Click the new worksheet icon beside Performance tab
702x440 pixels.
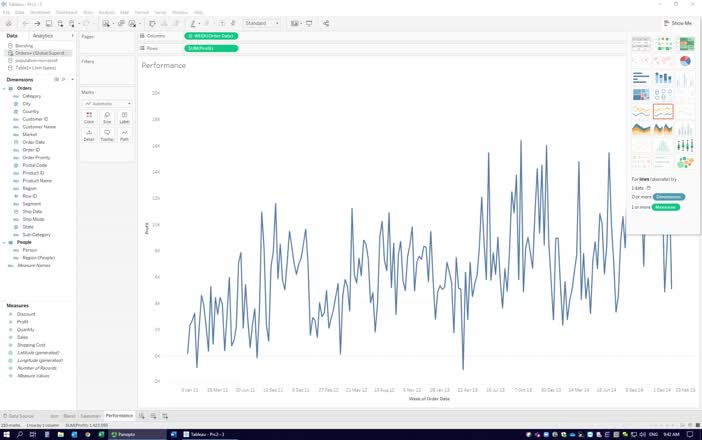[142, 415]
